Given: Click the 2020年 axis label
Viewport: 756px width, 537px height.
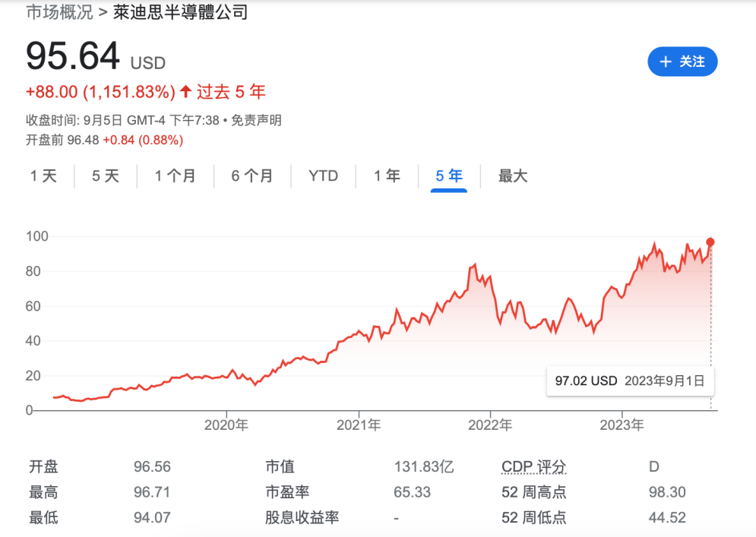Looking at the screenshot, I should [226, 425].
